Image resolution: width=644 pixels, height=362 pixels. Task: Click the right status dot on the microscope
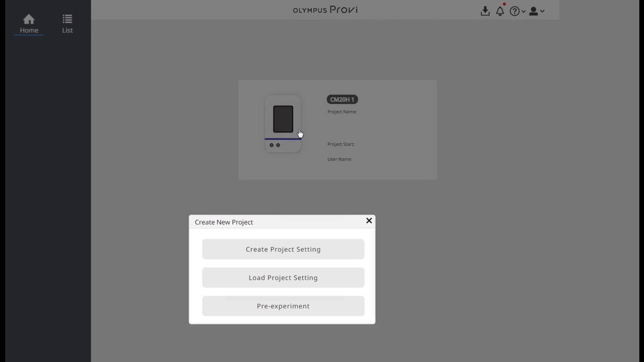pos(278,145)
